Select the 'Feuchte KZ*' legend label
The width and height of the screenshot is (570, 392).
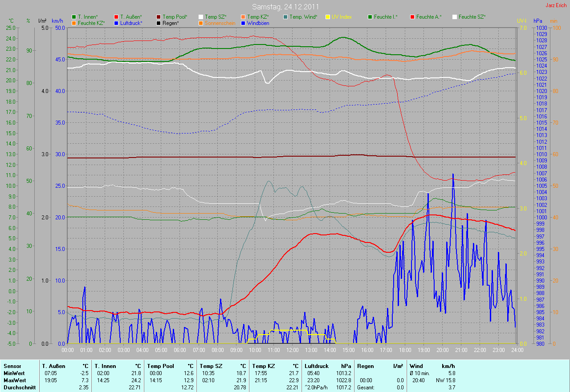91,23
